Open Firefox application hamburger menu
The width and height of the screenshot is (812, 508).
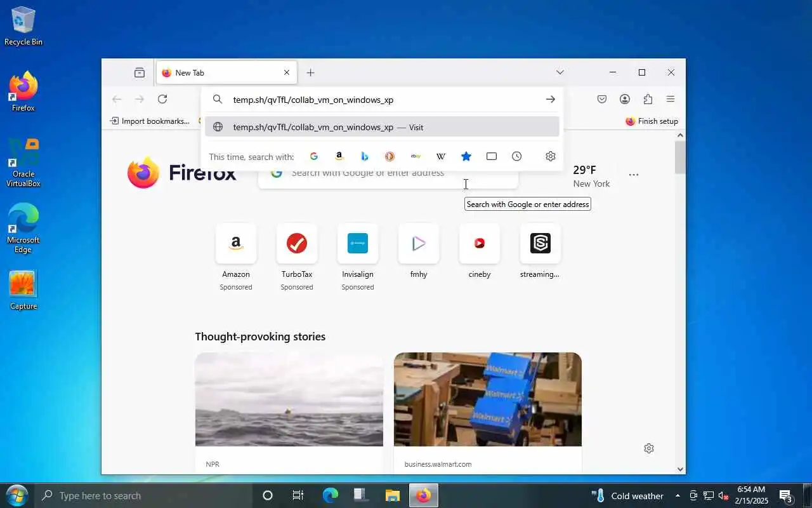click(x=671, y=99)
